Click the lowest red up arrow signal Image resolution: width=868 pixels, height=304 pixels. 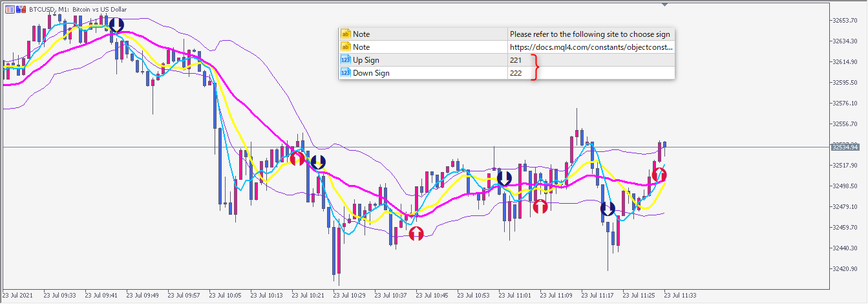coord(416,233)
